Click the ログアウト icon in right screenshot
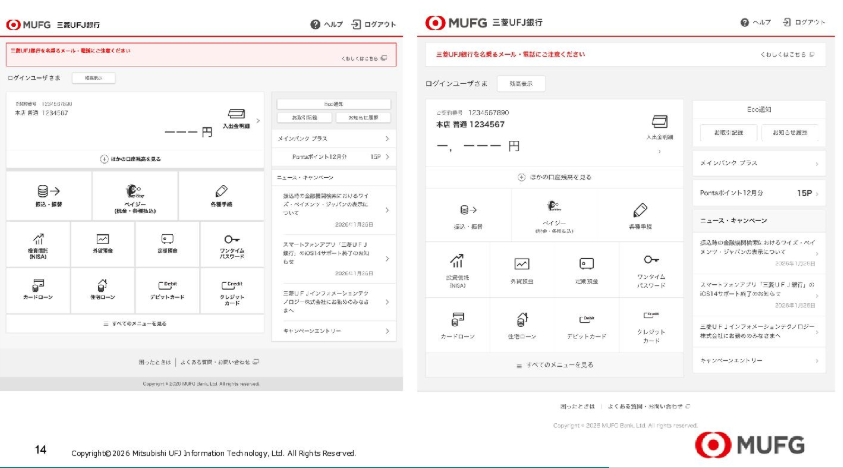This screenshot has width=843, height=468. [787, 22]
